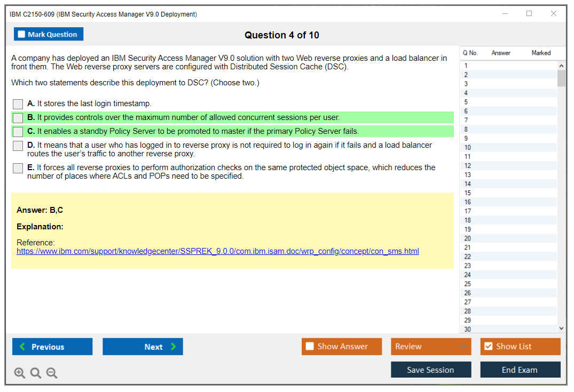The width and height of the screenshot is (574, 392).
Task: Open the IBM knowledge center reference link
Action: pyautogui.click(x=217, y=251)
